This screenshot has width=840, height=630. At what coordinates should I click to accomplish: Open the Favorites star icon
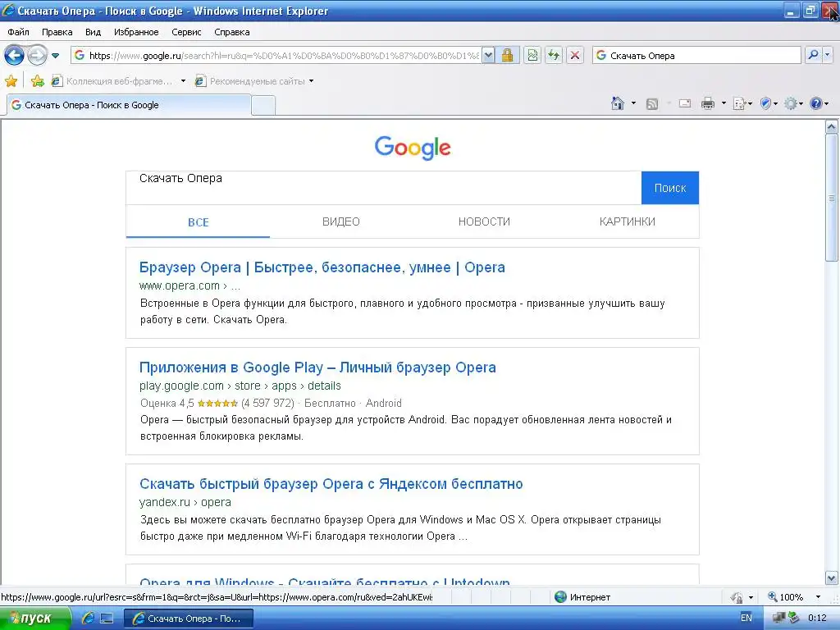(11, 81)
